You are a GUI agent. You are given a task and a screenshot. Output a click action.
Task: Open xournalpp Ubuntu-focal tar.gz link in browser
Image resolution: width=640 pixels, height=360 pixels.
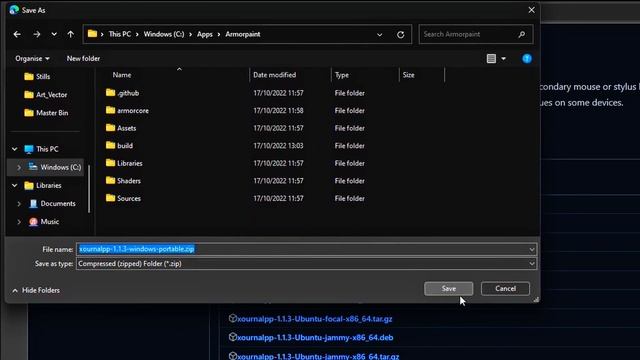coord(314,319)
